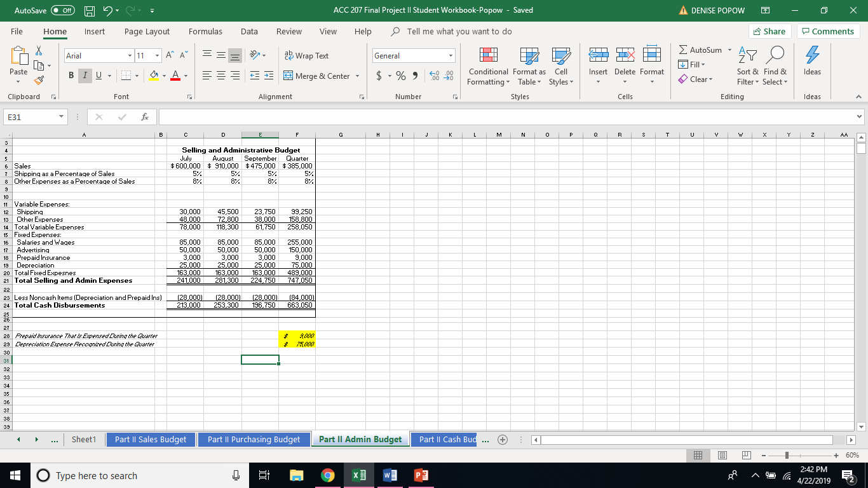Open the Part II Sales Budget sheet
The width and height of the screenshot is (868, 488).
click(x=151, y=439)
